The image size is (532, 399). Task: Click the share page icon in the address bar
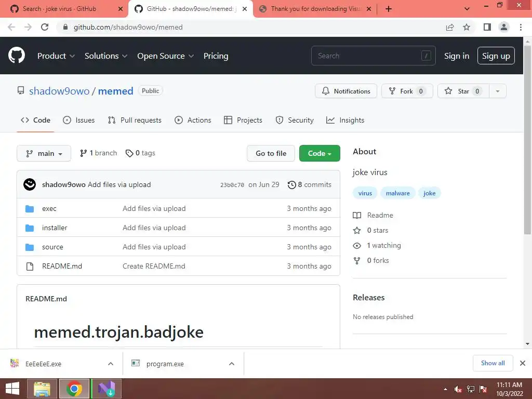pos(450,27)
